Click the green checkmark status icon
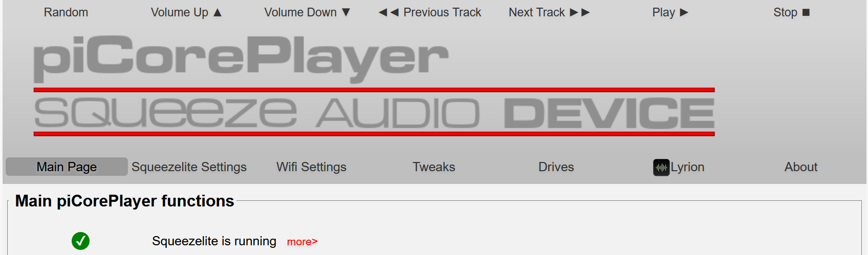Image resolution: width=868 pixels, height=255 pixels. [x=80, y=241]
